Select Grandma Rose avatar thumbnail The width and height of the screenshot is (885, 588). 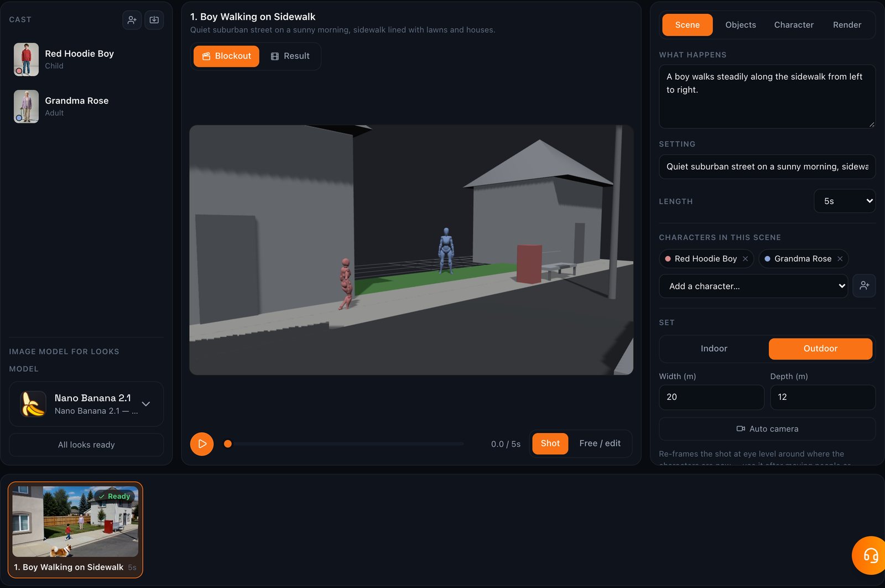[x=26, y=106]
